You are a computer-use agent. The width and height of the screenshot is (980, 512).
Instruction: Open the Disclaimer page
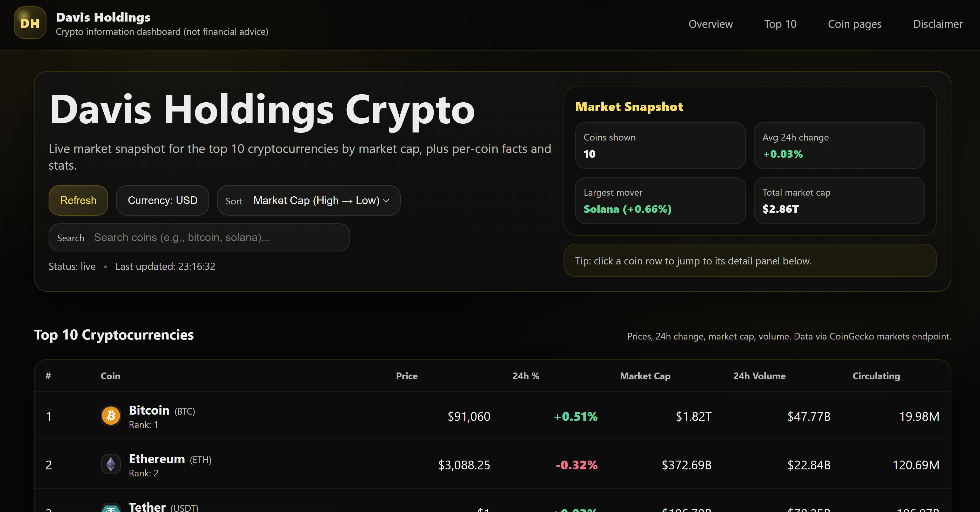(938, 24)
